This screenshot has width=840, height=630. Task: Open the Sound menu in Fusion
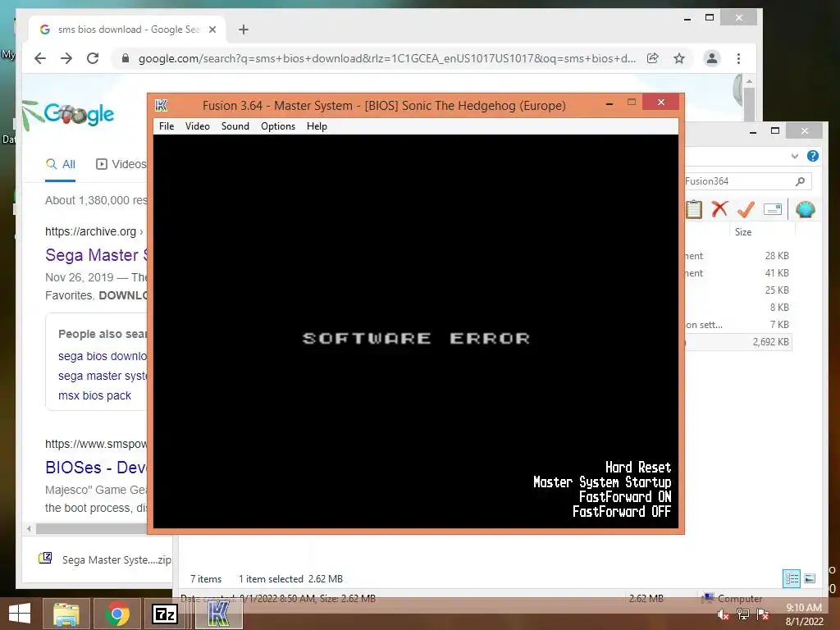[x=235, y=126]
